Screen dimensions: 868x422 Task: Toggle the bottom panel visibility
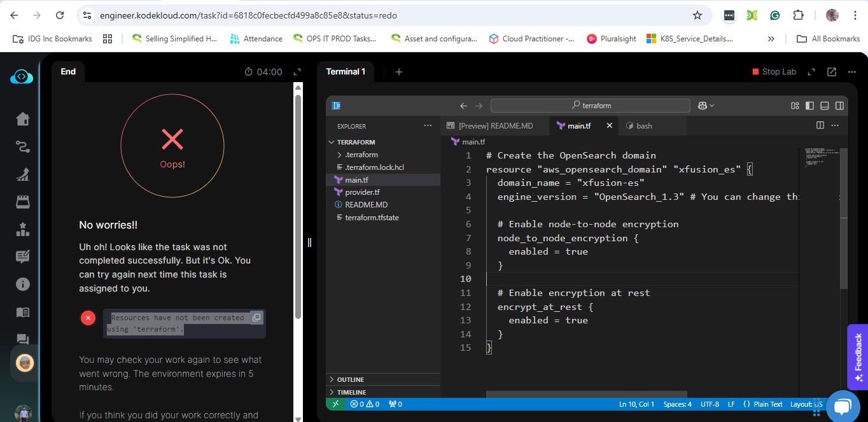(825, 106)
